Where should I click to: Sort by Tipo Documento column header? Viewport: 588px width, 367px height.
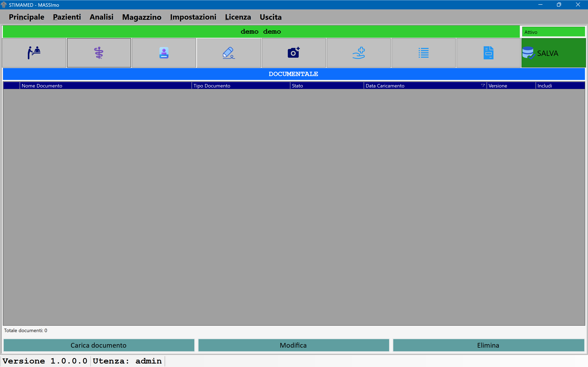point(241,86)
